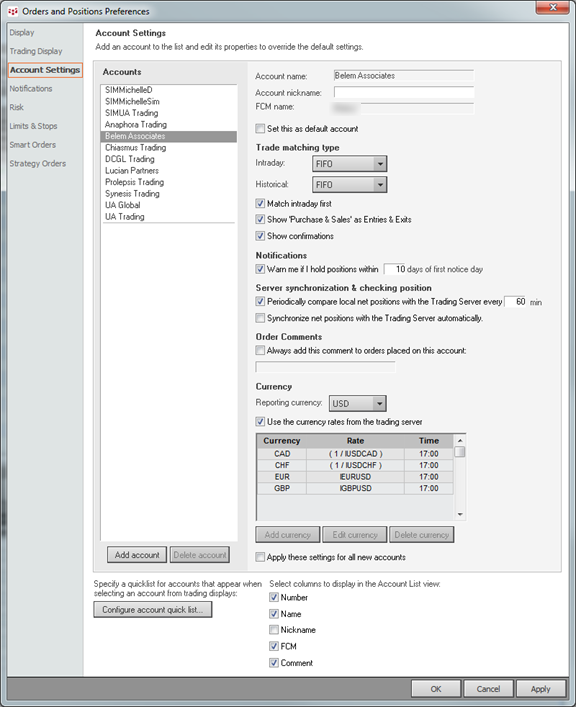
Task: Toggle Periodically compare local net positions checkbox
Action: (x=260, y=301)
